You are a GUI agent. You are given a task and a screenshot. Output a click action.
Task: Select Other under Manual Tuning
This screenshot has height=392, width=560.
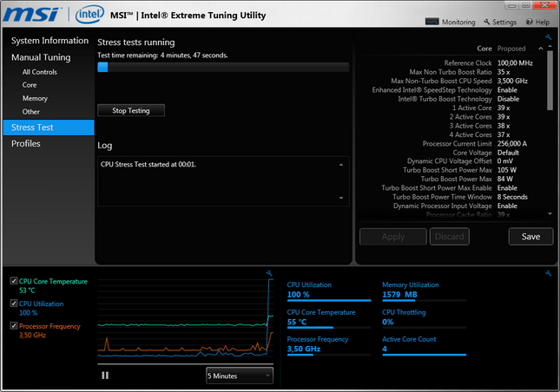30,112
